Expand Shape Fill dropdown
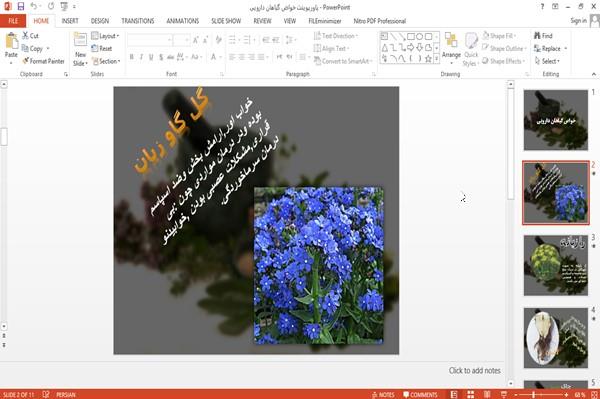The image size is (600, 399). 499,36
